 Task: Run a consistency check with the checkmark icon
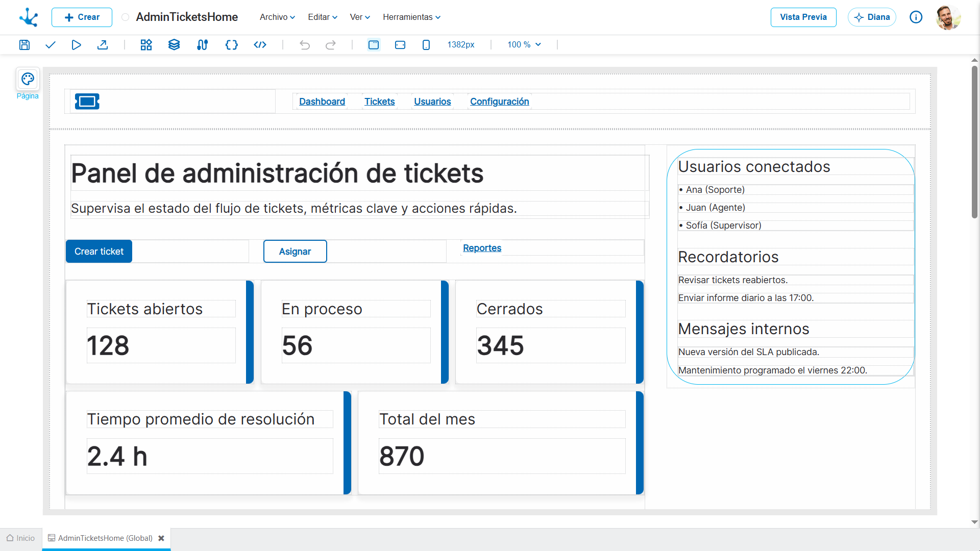50,45
